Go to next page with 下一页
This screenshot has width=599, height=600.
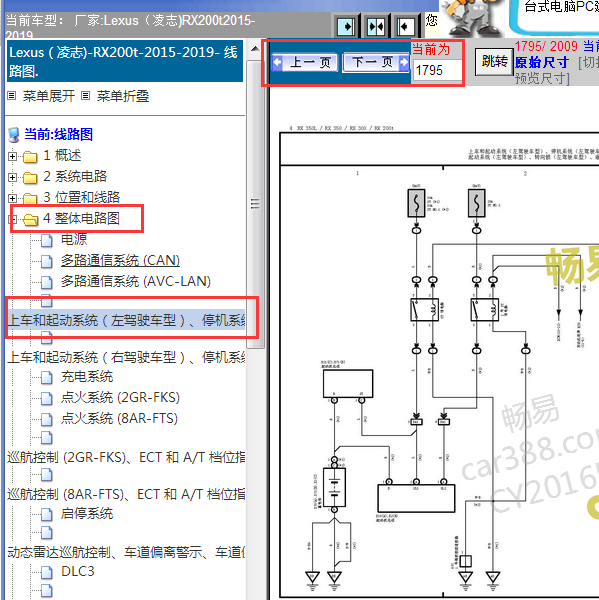376,62
